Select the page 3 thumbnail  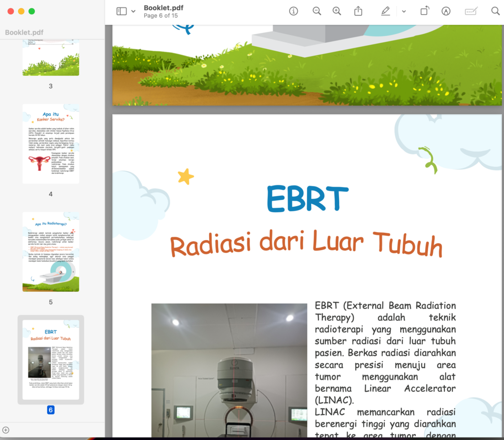click(51, 58)
